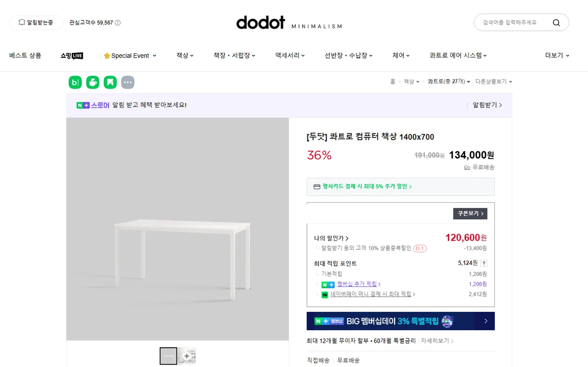The height and width of the screenshot is (367, 588).
Task: Click the 쿠폰보기 button
Action: (x=470, y=213)
